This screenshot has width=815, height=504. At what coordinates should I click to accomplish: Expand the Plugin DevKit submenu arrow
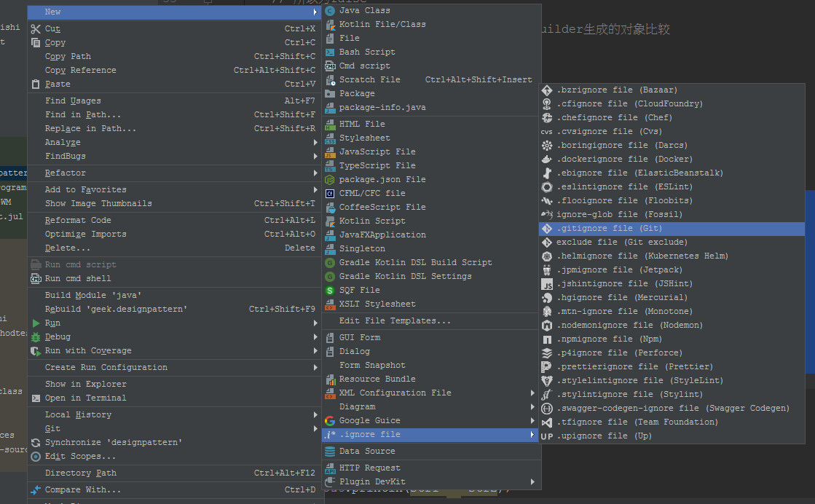[x=532, y=481]
